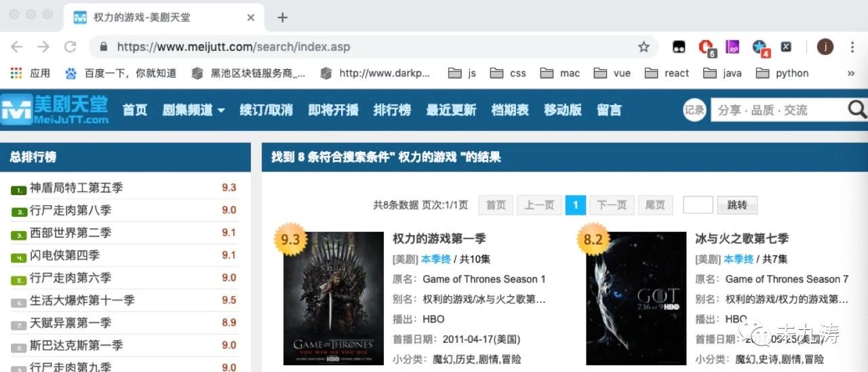Open 移动版 navigation item
This screenshot has width=868, height=372.
coord(563,110)
